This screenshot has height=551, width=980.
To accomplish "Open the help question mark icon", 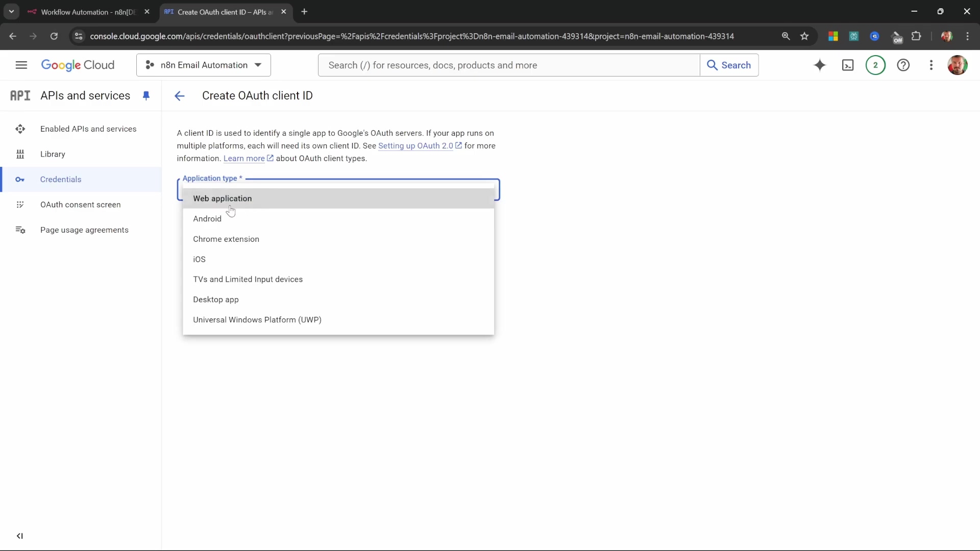I will point(903,65).
